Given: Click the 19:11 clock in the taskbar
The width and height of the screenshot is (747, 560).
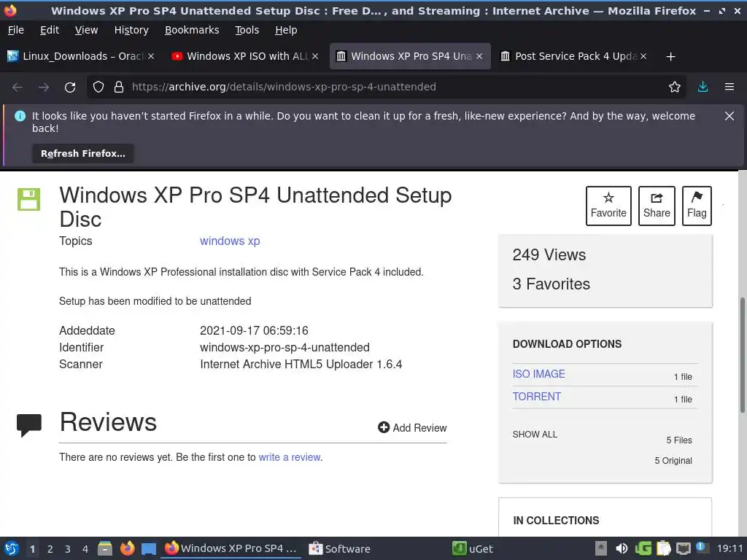Looking at the screenshot, I should click(729, 548).
